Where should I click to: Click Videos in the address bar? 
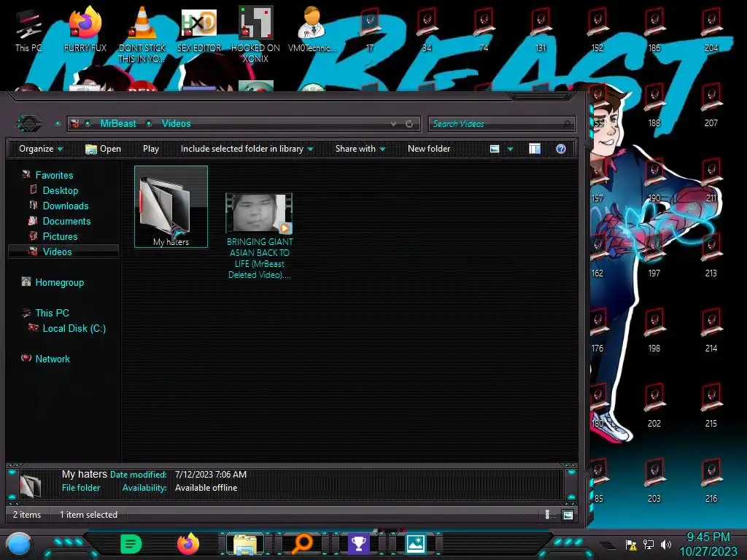[x=177, y=123]
